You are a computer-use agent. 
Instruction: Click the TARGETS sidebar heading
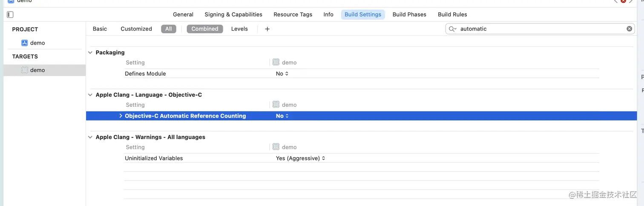click(x=25, y=57)
